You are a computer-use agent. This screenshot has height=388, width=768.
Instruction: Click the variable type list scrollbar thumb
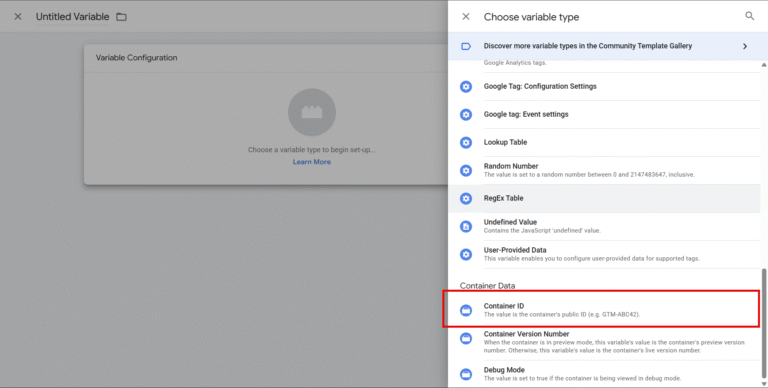[764, 323]
